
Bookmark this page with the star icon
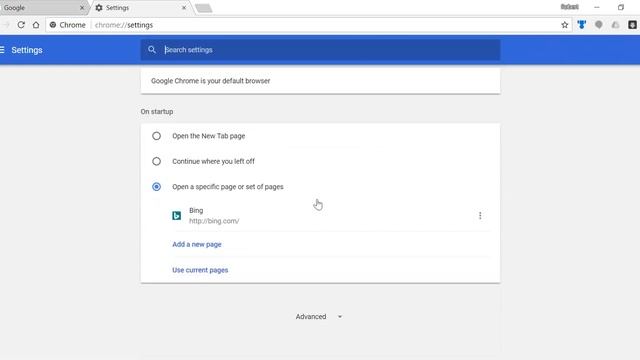click(x=564, y=25)
